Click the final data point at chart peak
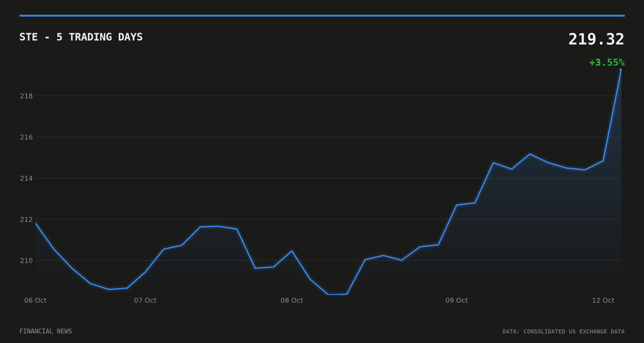644x343 pixels. coord(621,70)
